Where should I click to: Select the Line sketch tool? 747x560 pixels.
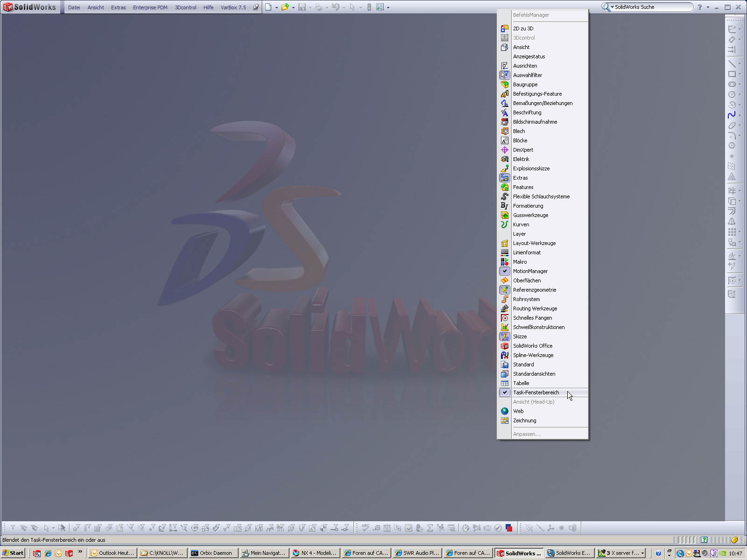732,64
